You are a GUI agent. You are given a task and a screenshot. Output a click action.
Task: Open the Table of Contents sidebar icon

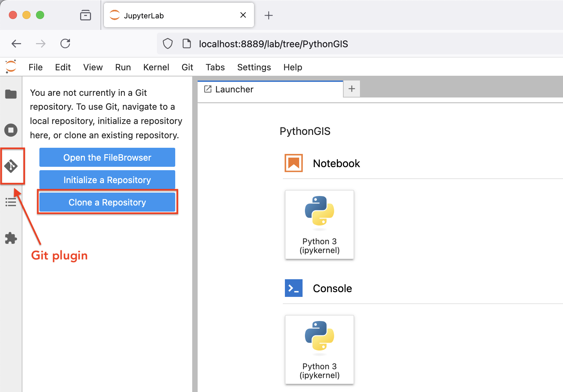click(11, 202)
